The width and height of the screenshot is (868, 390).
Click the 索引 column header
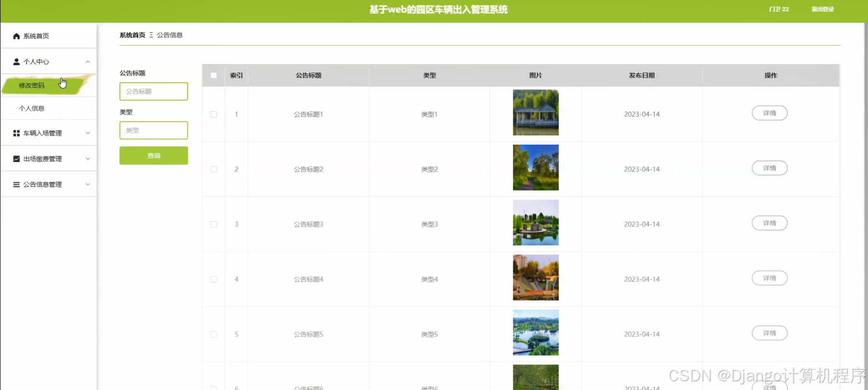point(236,75)
